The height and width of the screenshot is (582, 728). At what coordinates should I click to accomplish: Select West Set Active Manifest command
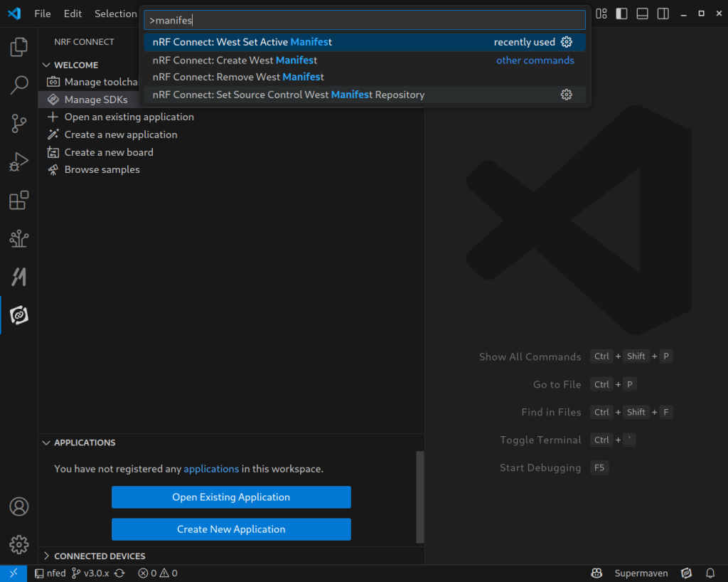tap(365, 42)
